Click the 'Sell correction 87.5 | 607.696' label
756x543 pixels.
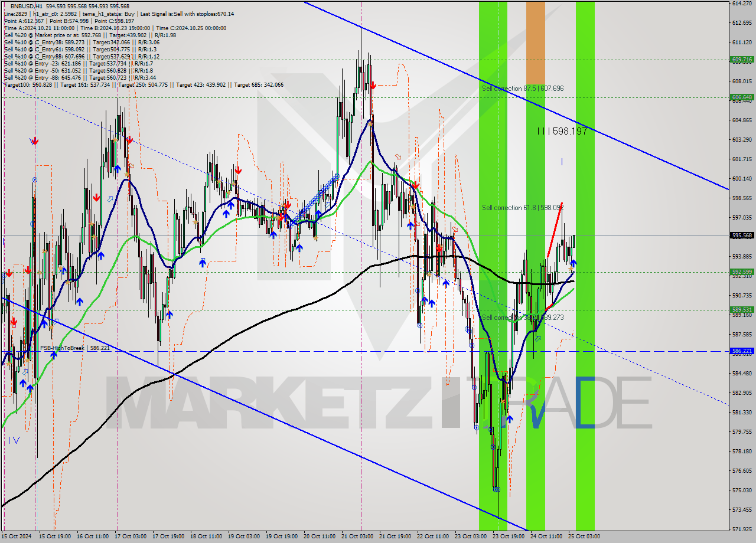coord(523,89)
